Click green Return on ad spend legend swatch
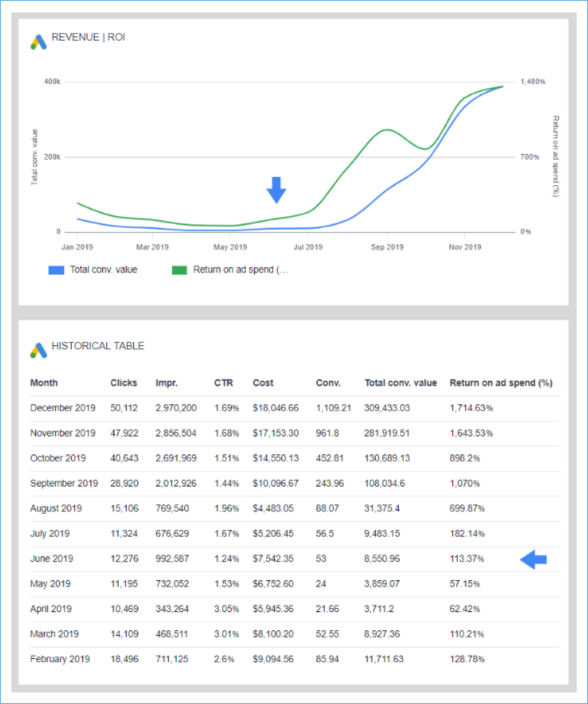588x704 pixels. (x=179, y=270)
